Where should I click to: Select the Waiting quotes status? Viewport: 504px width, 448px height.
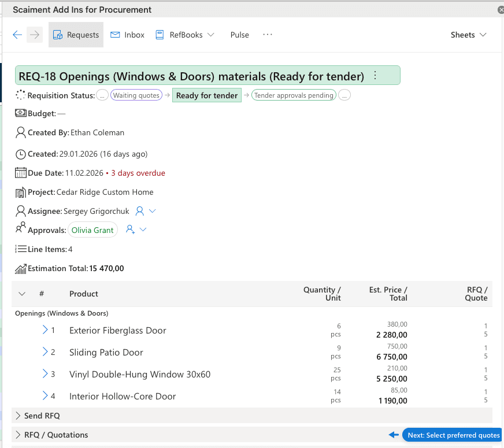(136, 95)
